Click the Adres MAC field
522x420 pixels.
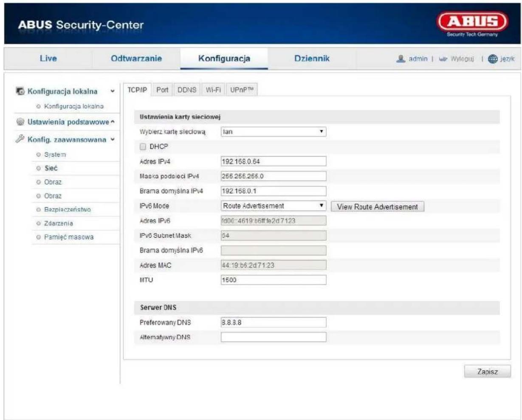[x=274, y=265]
